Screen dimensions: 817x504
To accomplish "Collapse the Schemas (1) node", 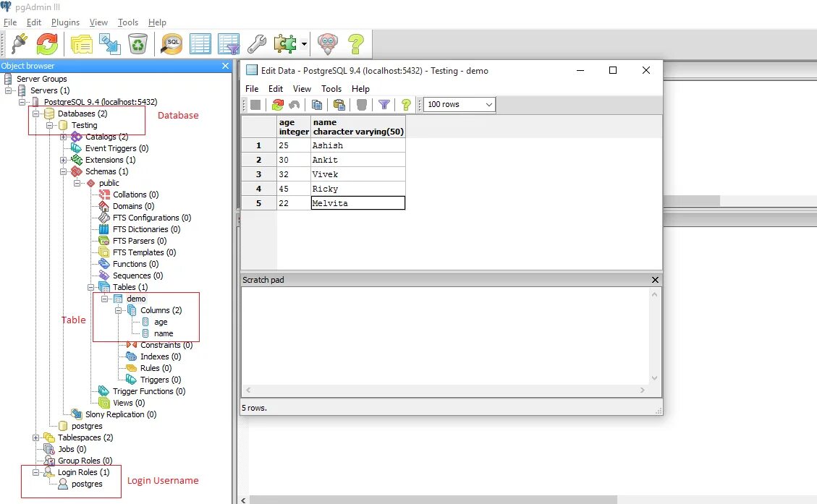I will (x=63, y=171).
